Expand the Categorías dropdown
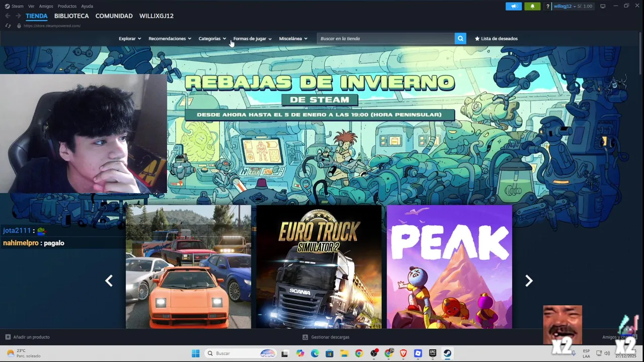The image size is (644, 362). click(212, 38)
